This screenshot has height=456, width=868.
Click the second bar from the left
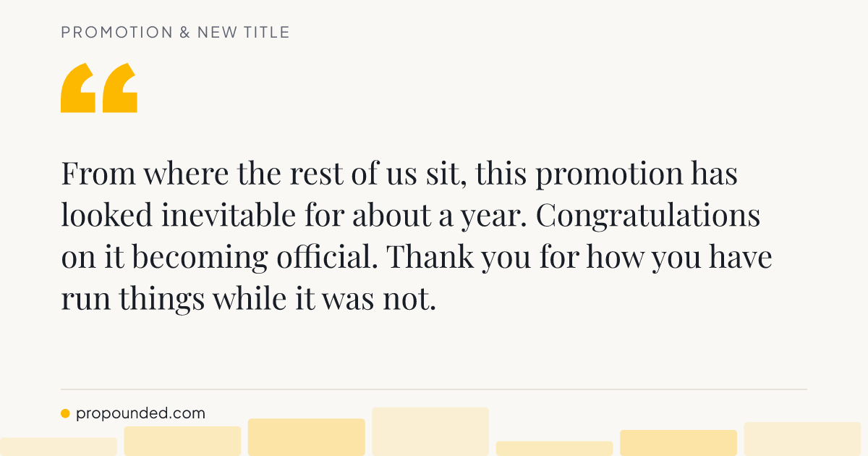tap(182, 441)
